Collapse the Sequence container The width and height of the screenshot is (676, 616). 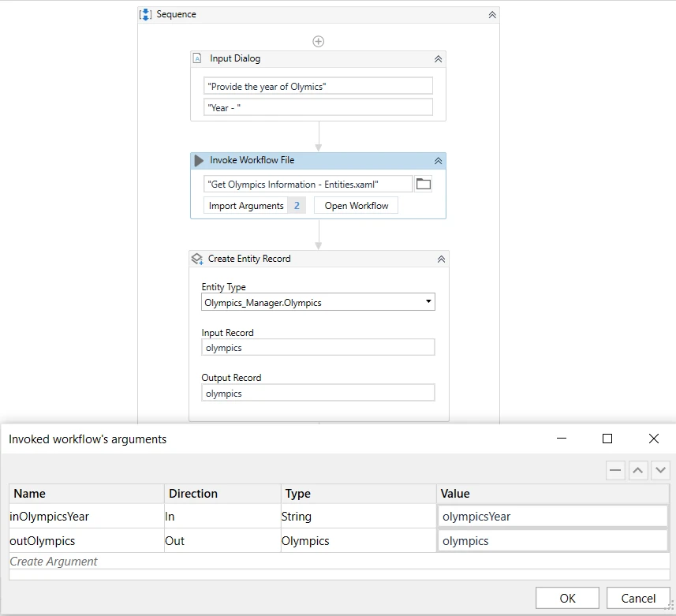(492, 15)
